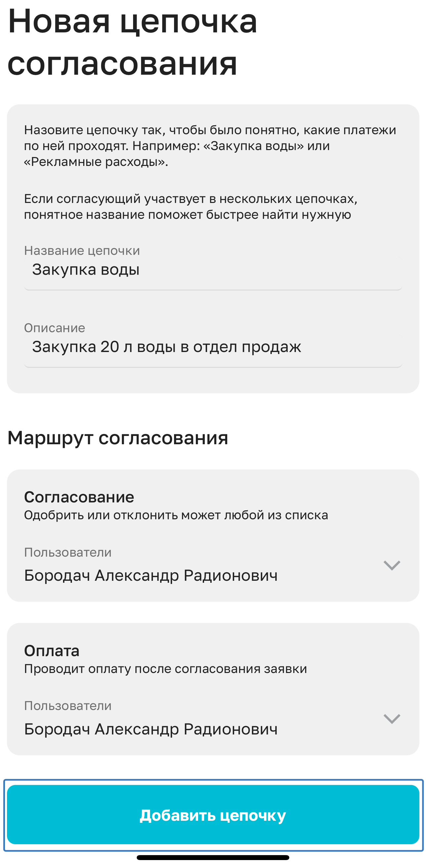Tap the "Описание" field label
This screenshot has height=868, width=426.
click(54, 328)
